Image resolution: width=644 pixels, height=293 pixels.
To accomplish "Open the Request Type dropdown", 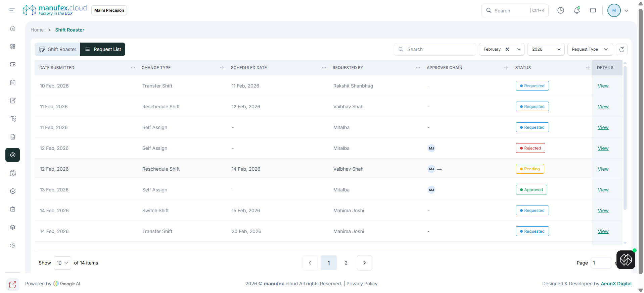I will (590, 49).
